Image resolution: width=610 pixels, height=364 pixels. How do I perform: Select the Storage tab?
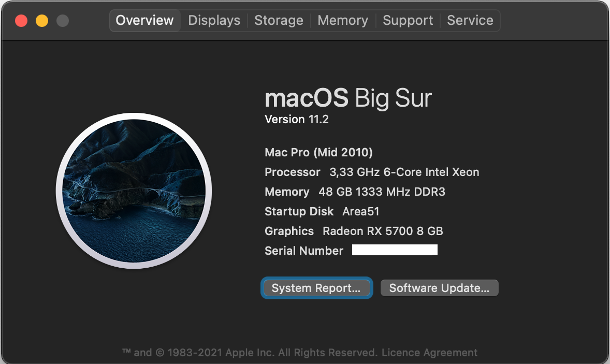279,21
